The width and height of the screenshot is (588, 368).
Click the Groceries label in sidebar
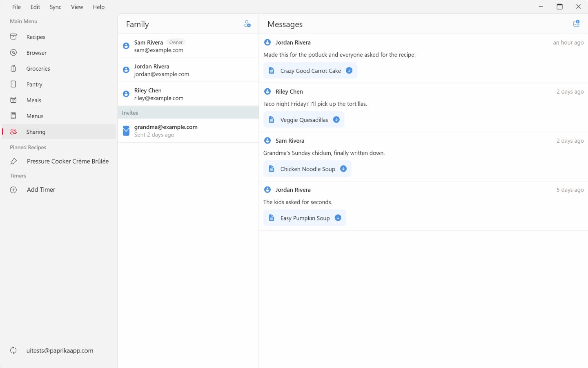click(x=38, y=69)
